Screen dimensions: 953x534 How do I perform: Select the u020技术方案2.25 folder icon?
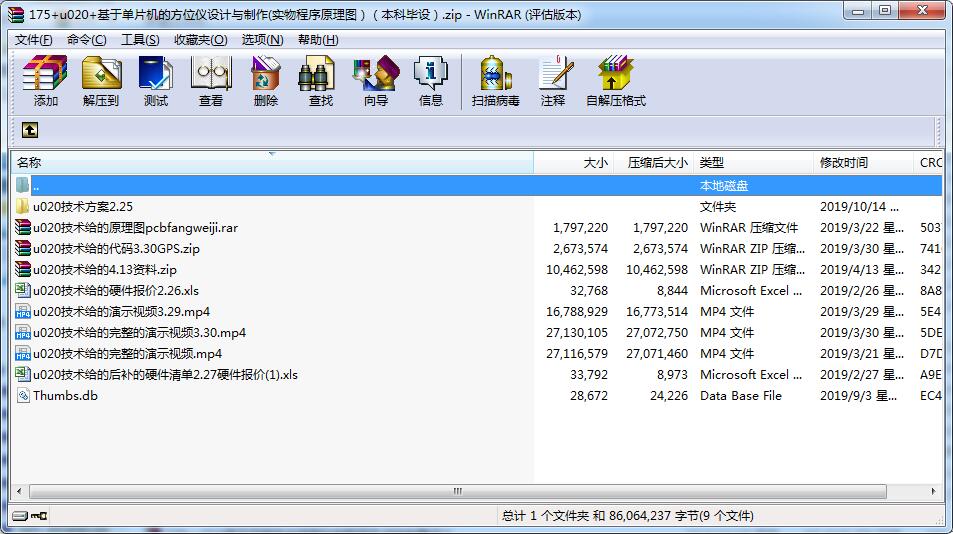[x=22, y=207]
